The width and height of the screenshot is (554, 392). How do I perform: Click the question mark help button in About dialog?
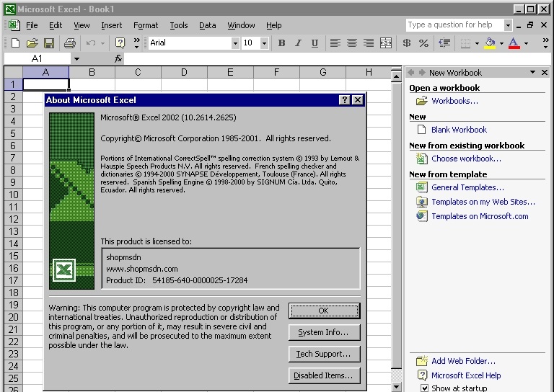[x=345, y=100]
